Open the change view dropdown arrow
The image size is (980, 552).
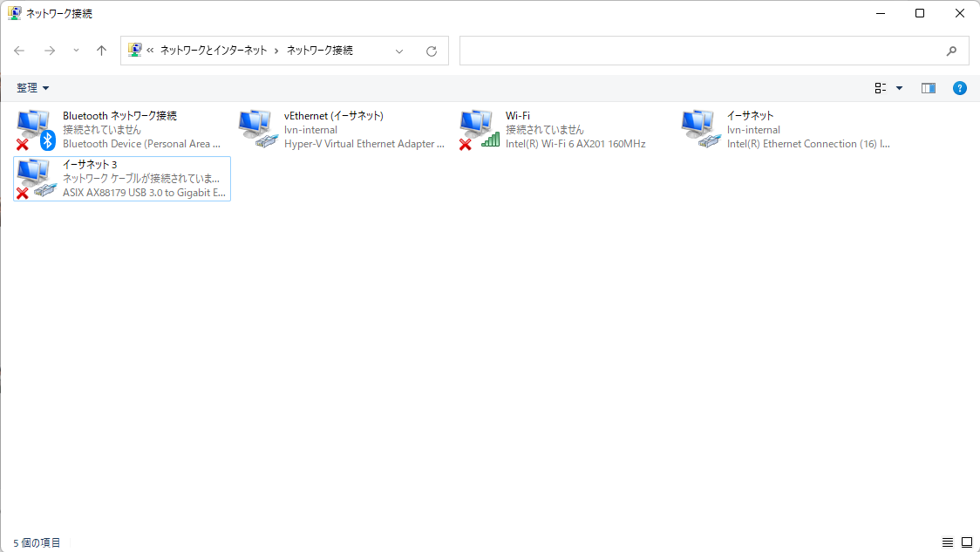pyautogui.click(x=899, y=87)
